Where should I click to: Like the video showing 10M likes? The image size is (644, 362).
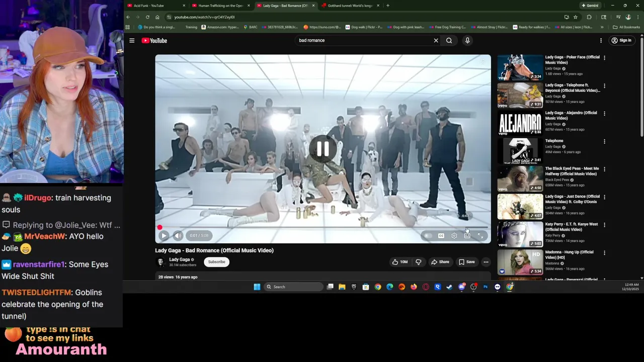[400, 261]
